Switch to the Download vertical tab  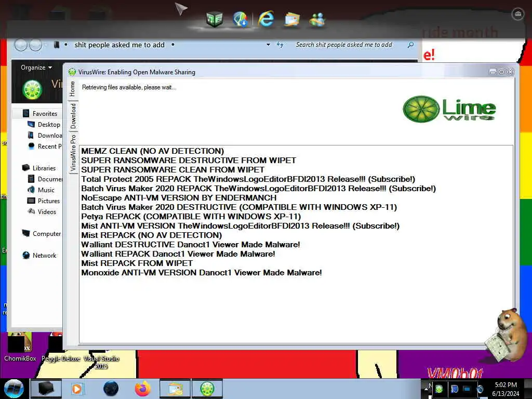point(73,116)
